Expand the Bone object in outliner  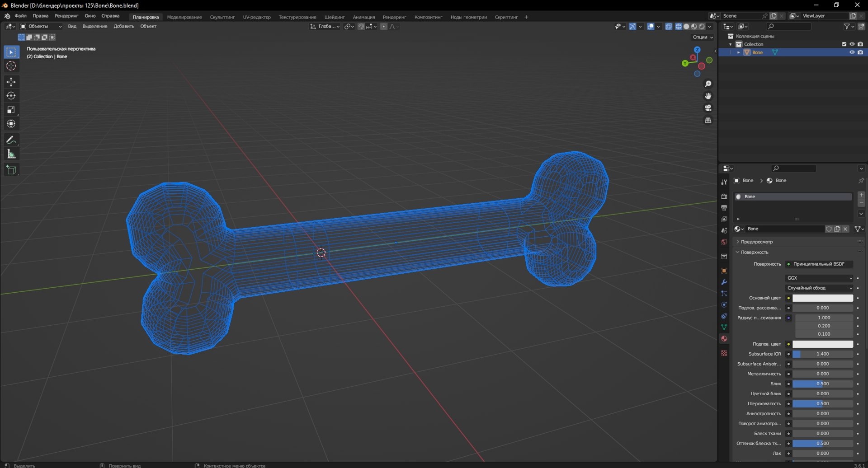click(x=739, y=52)
